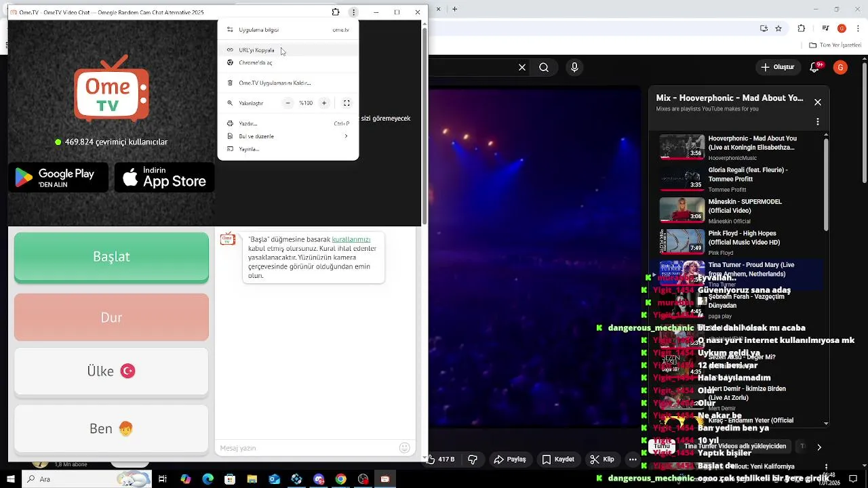Select 'Tina Turner - Proud Mary' playlist row
868x488 pixels.
[736, 274]
